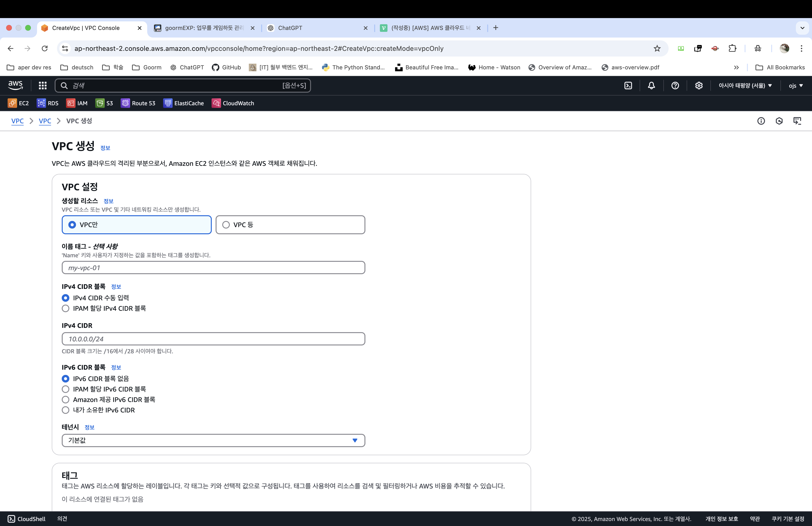The width and height of the screenshot is (812, 526).
Task: Expand the 테넌시 '기본값' dropdown
Action: click(x=213, y=440)
